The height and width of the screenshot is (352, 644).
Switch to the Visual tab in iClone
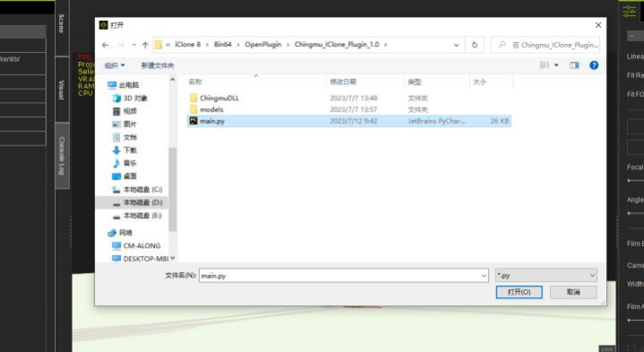[x=62, y=90]
